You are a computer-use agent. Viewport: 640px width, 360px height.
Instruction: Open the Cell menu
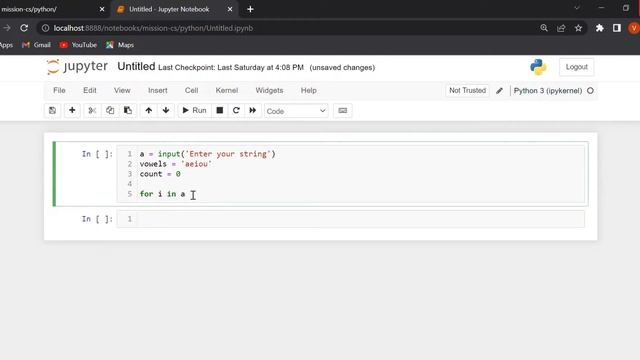point(191,91)
